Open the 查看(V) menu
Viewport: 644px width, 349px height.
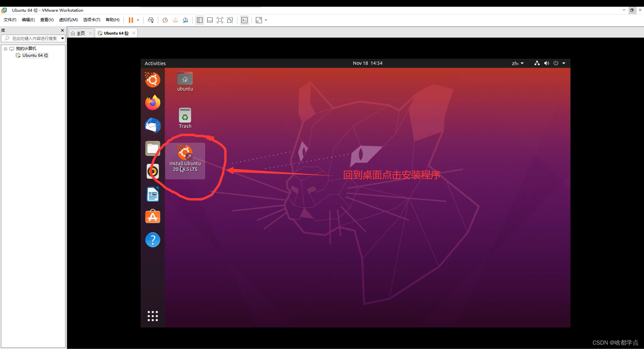click(47, 20)
